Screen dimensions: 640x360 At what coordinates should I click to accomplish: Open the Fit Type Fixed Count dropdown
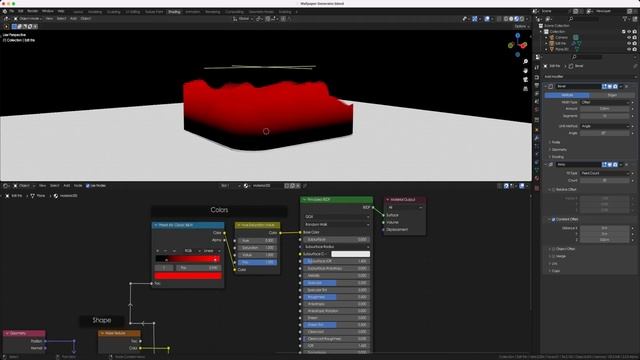tap(605, 173)
